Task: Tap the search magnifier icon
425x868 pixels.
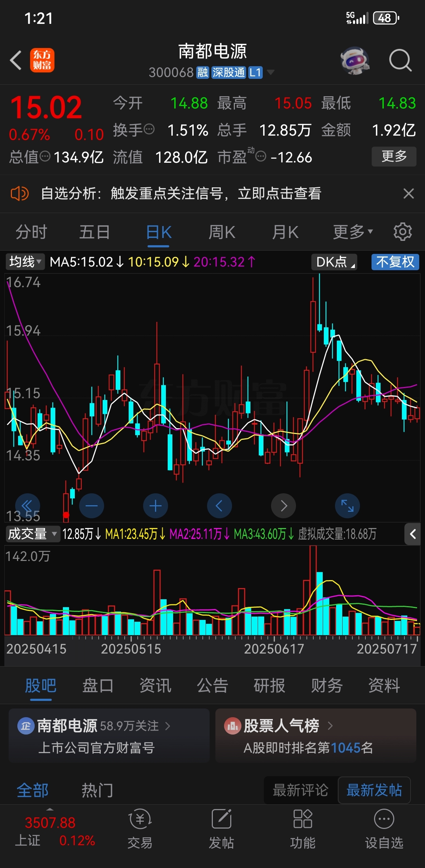Action: [400, 60]
